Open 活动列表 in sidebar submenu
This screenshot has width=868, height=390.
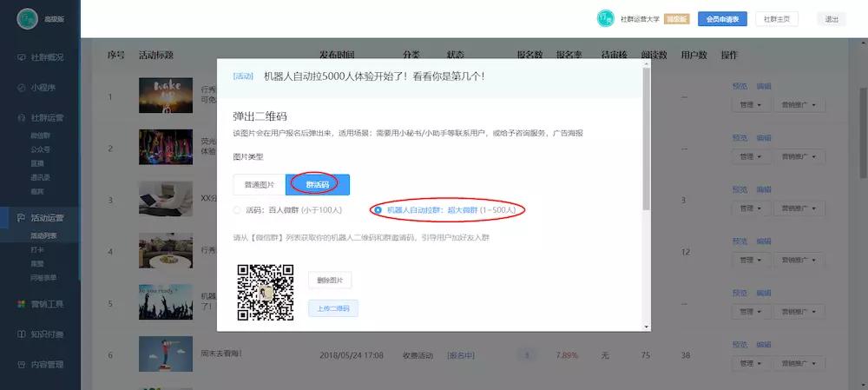[43, 236]
